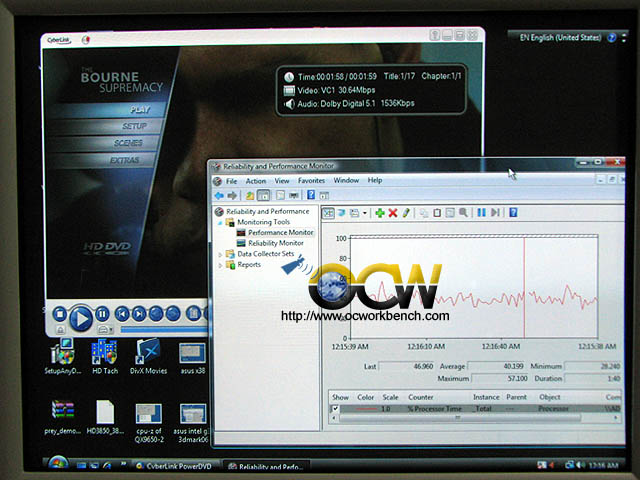Open the Window menu
This screenshot has width=640, height=480.
coord(346,180)
